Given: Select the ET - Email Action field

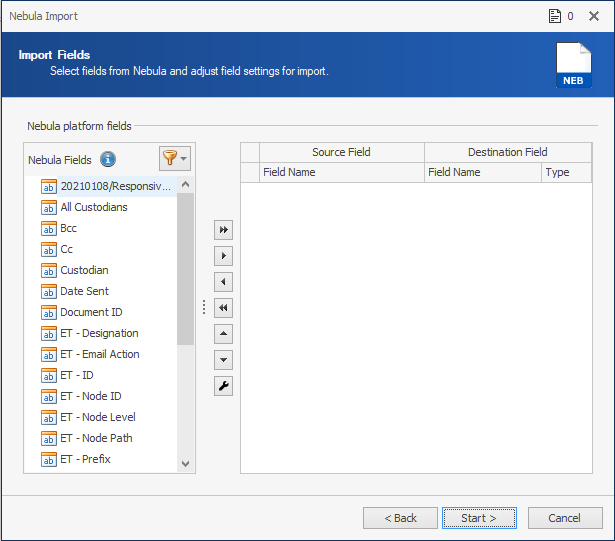Looking at the screenshot, I should click(100, 354).
